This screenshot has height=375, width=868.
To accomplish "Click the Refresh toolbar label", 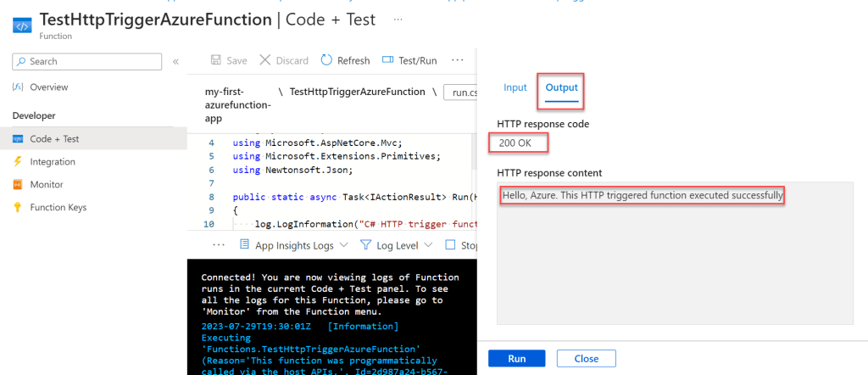I will [353, 61].
